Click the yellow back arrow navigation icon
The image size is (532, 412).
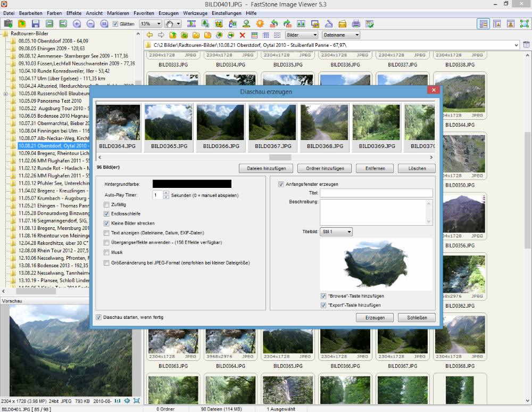coord(149,35)
